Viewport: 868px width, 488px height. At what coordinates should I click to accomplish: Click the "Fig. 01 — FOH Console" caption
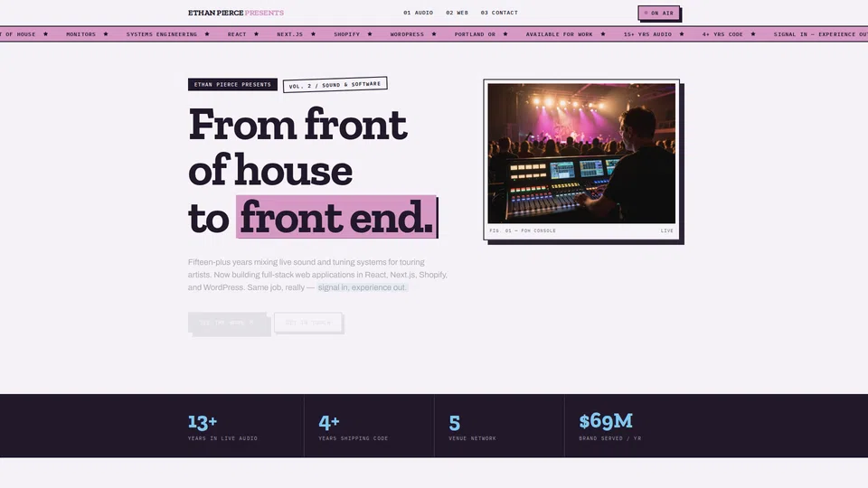523,230
